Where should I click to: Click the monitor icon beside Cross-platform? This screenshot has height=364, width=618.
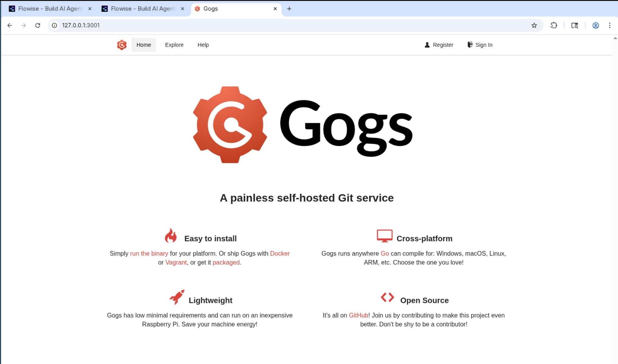385,236
